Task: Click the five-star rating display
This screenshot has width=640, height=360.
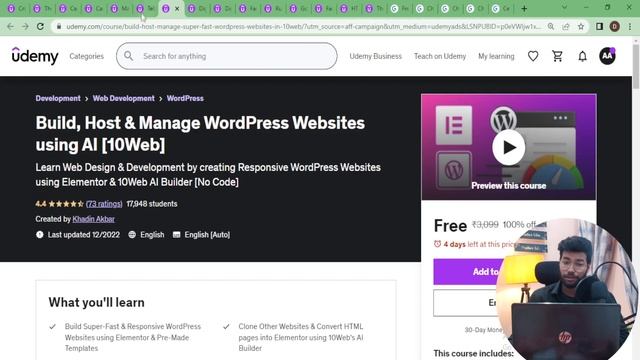Action: (x=66, y=204)
